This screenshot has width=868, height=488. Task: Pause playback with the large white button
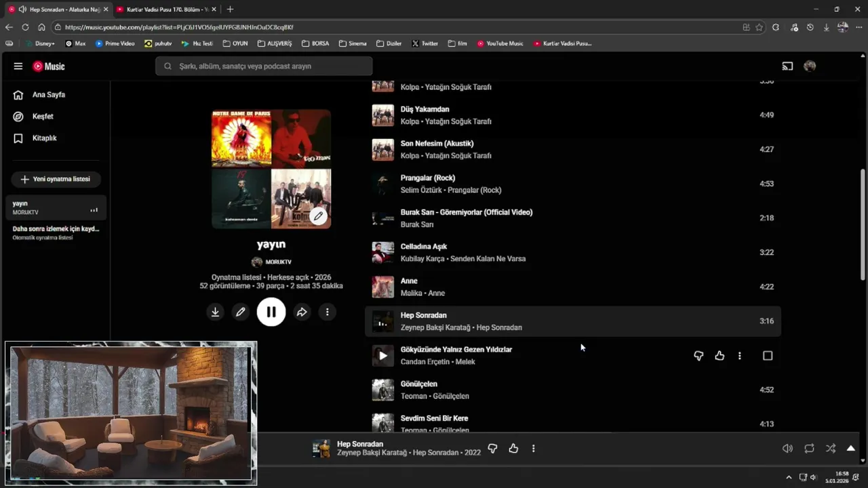coord(271,312)
